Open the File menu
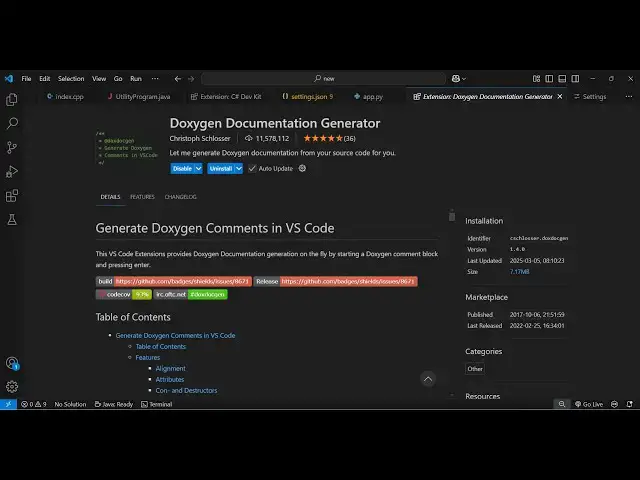 coord(26,78)
